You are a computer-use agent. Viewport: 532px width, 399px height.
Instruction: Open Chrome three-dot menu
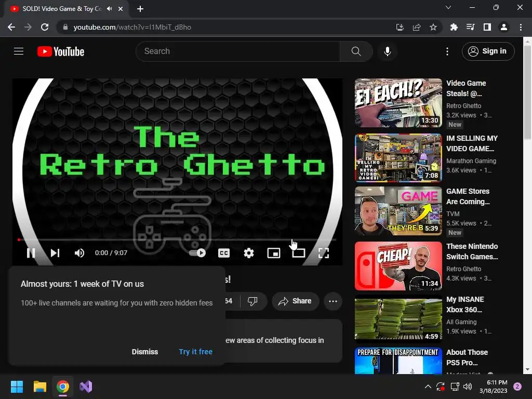521,27
